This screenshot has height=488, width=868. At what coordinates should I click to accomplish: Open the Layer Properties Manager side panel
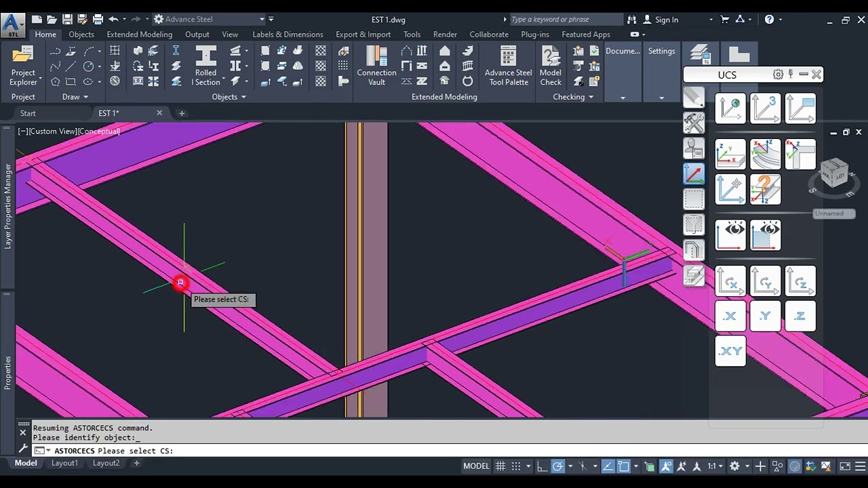tap(8, 207)
